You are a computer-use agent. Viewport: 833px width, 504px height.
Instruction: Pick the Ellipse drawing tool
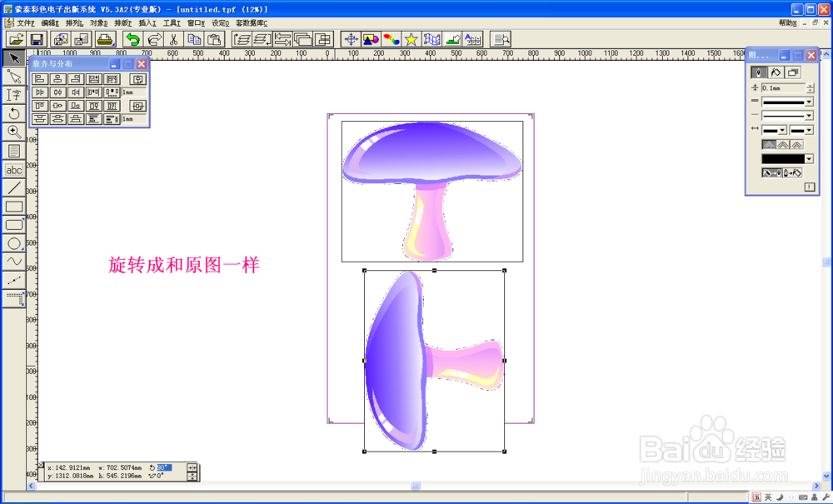13,243
